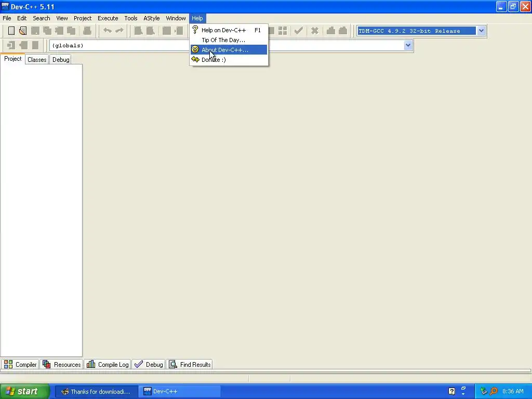
Task: Click the Save toolbar icon
Action: point(35,31)
